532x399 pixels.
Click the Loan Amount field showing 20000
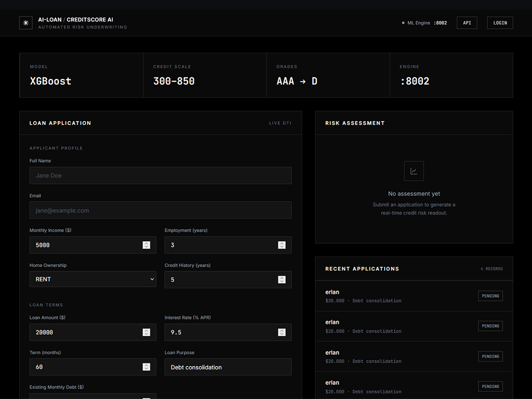[92, 332]
